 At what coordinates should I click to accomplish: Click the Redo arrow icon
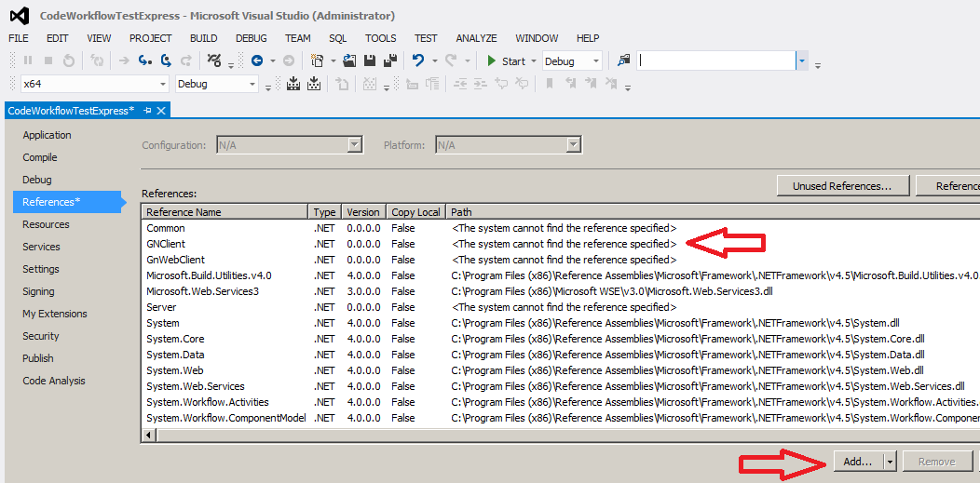tap(451, 60)
